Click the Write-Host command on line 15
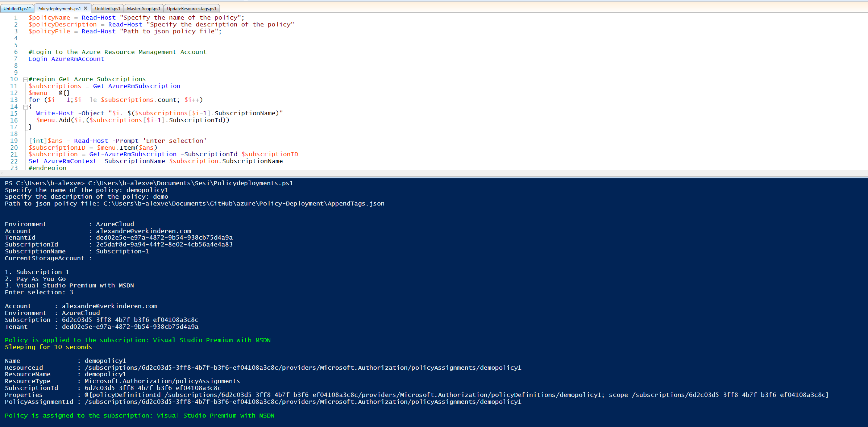This screenshot has width=868, height=427. pyautogui.click(x=55, y=113)
